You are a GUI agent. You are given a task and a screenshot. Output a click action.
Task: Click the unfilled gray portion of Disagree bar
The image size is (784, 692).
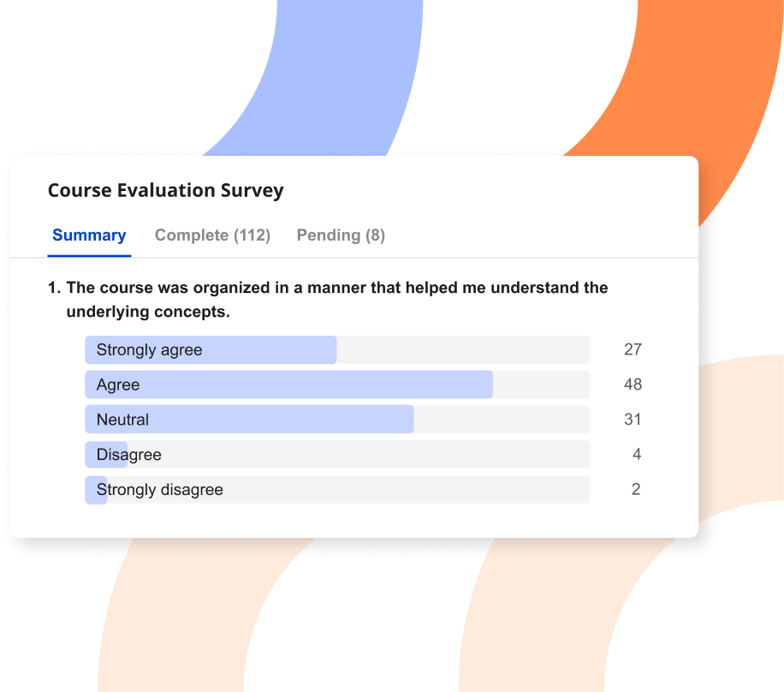point(359,454)
